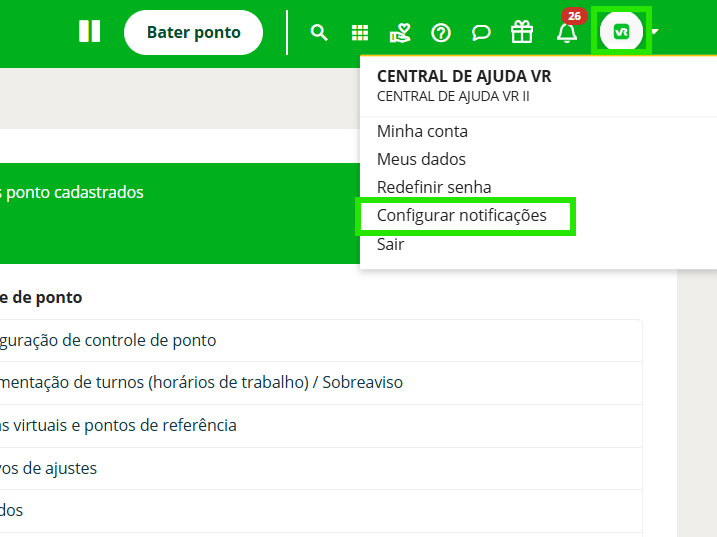The image size is (717, 537).
Task: Open the apps grid icon
Action: pyautogui.click(x=360, y=33)
